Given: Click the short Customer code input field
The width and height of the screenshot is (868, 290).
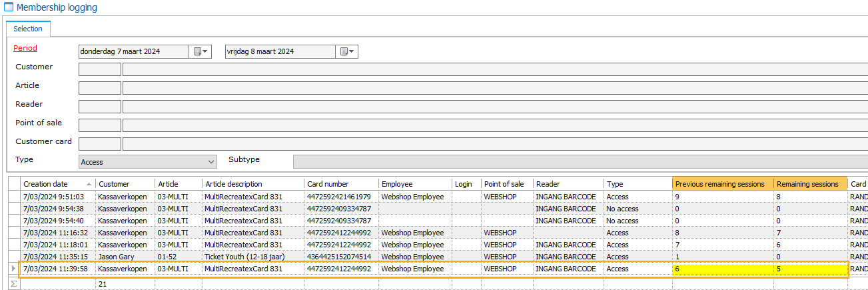Looking at the screenshot, I should [x=100, y=69].
